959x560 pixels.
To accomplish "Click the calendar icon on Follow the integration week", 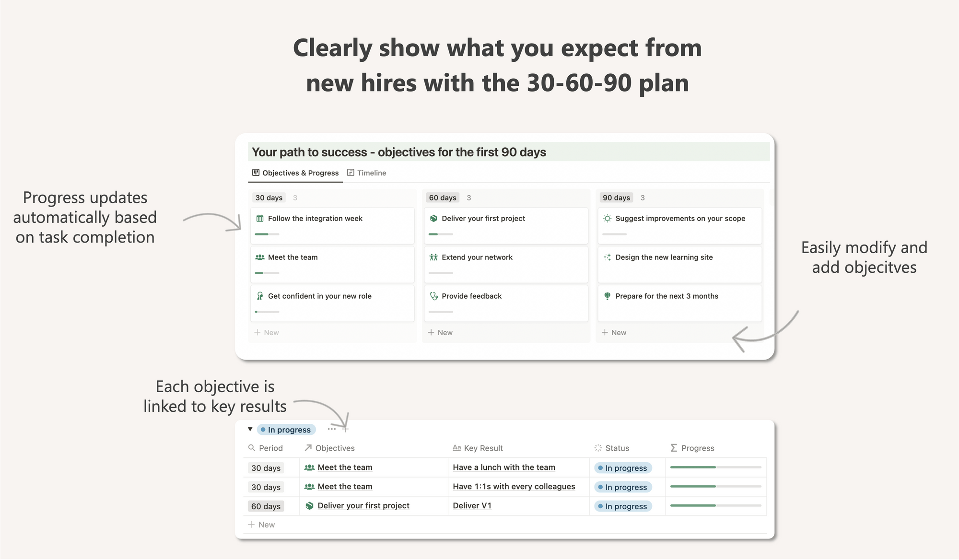I will [259, 218].
